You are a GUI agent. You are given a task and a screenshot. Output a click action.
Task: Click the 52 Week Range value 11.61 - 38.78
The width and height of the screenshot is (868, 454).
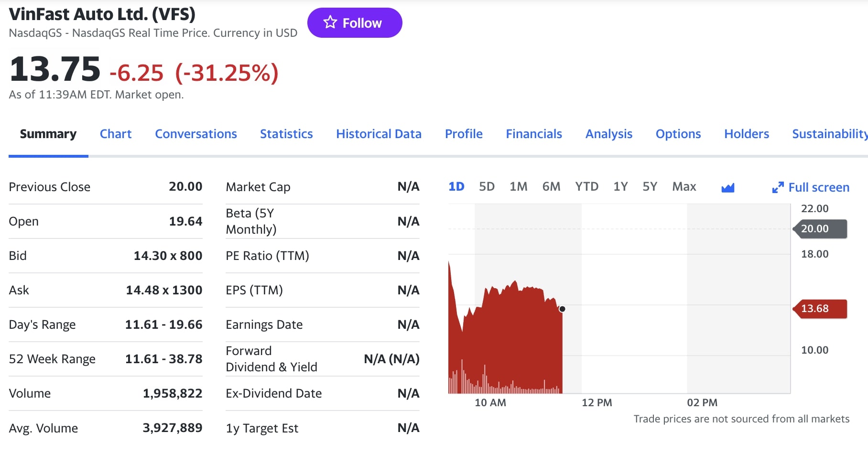[163, 359]
